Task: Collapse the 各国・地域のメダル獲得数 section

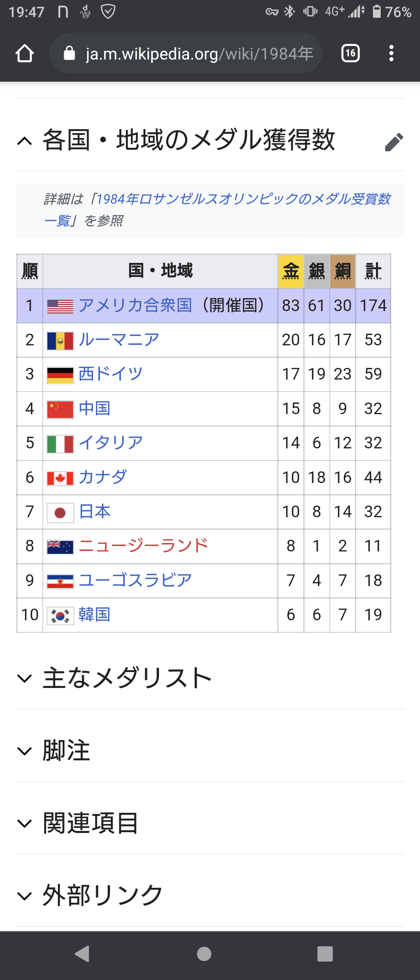Action: pyautogui.click(x=25, y=141)
